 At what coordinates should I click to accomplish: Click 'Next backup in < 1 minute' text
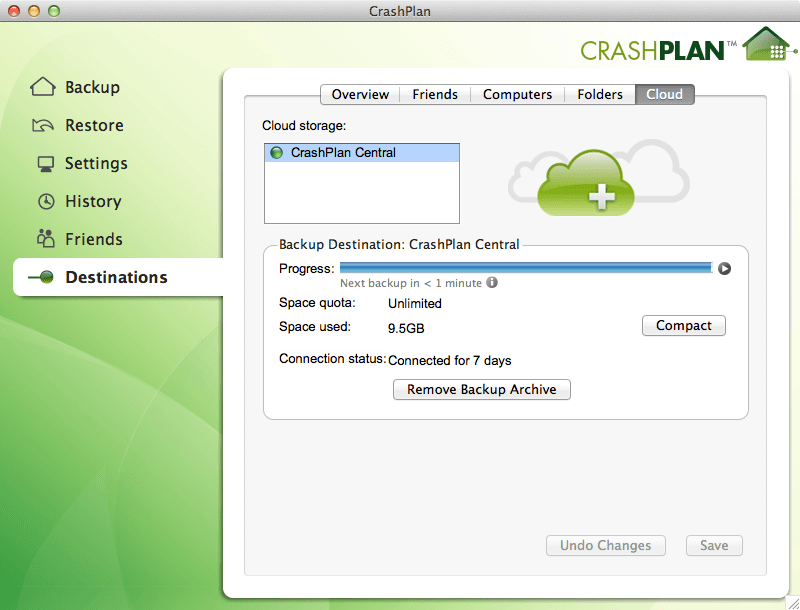(x=411, y=283)
